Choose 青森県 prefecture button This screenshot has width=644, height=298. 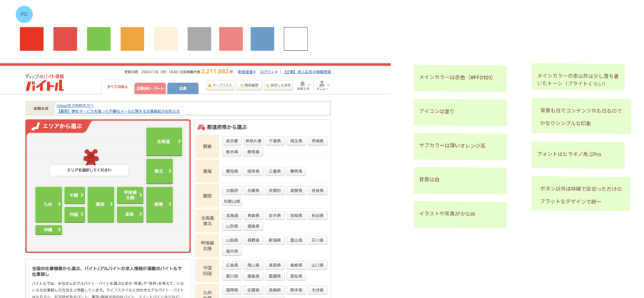click(253, 216)
